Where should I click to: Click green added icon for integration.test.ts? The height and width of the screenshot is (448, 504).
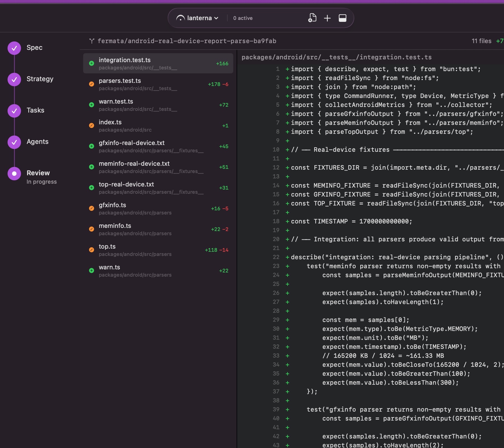pyautogui.click(x=92, y=63)
